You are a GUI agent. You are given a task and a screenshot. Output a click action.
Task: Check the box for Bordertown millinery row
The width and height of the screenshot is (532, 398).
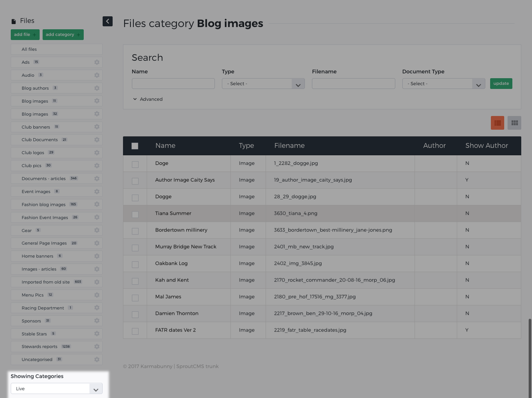[x=135, y=231]
